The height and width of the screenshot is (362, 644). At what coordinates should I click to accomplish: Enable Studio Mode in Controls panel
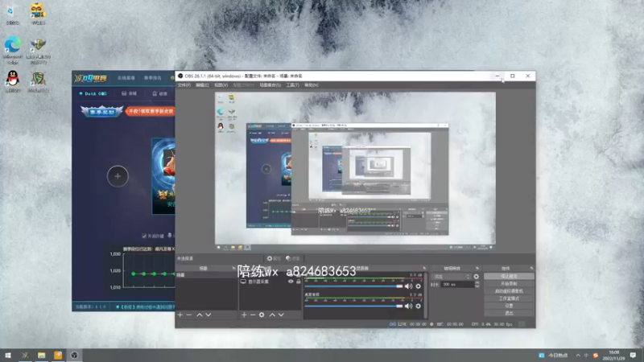(509, 298)
